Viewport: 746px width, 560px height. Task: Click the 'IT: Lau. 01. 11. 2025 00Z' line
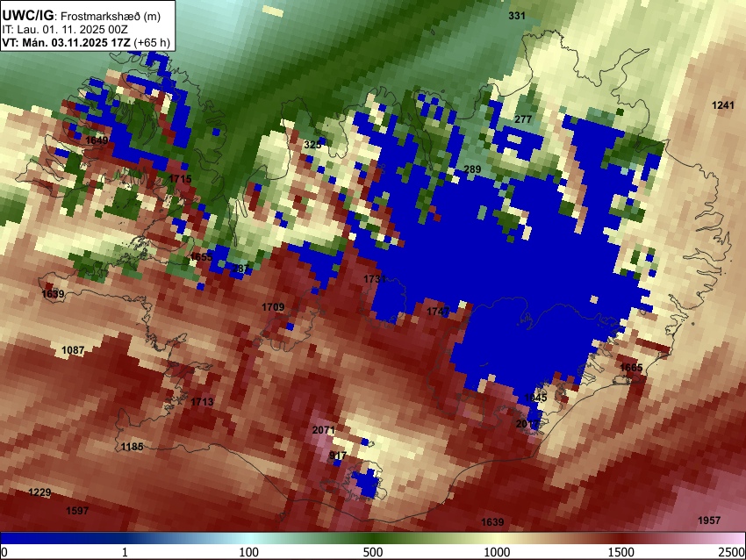[65, 30]
